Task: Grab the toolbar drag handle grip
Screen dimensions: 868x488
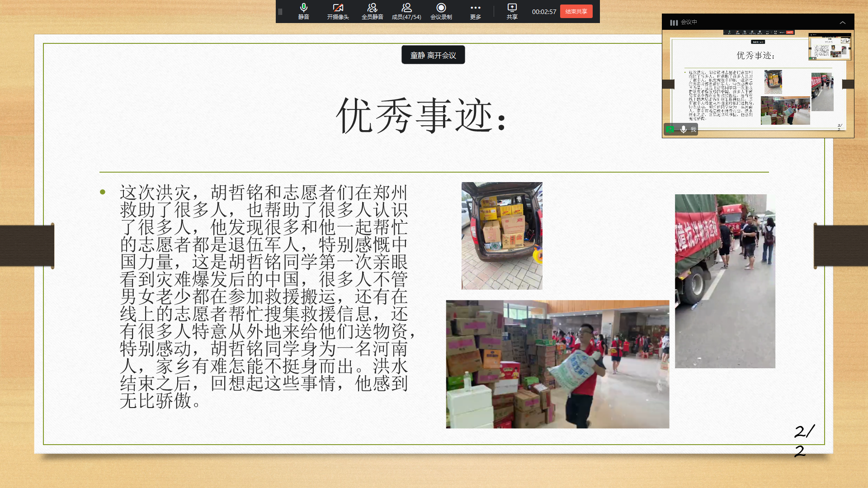Action: 280,12
